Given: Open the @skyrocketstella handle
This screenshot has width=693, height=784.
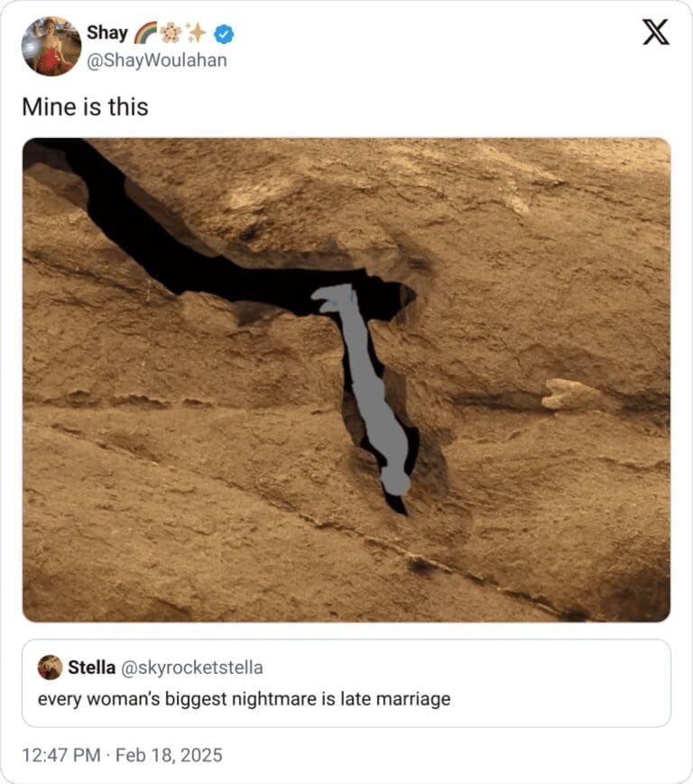Looking at the screenshot, I should 192,668.
